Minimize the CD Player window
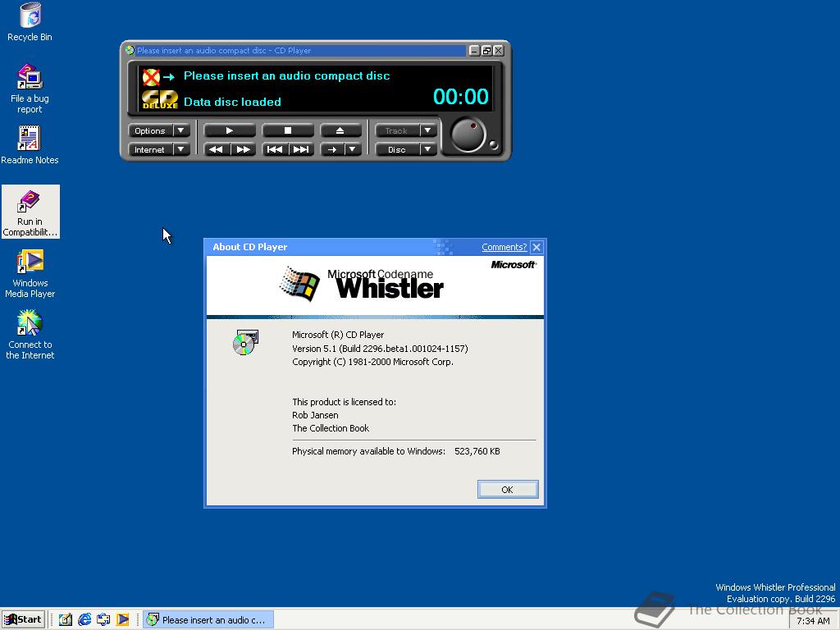This screenshot has width=840, height=630. (x=474, y=50)
